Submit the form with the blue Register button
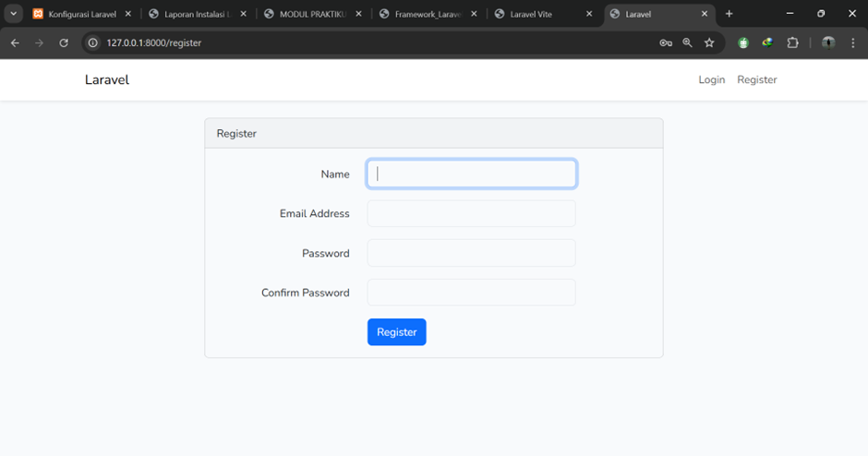The width and height of the screenshot is (868, 456). tap(397, 332)
